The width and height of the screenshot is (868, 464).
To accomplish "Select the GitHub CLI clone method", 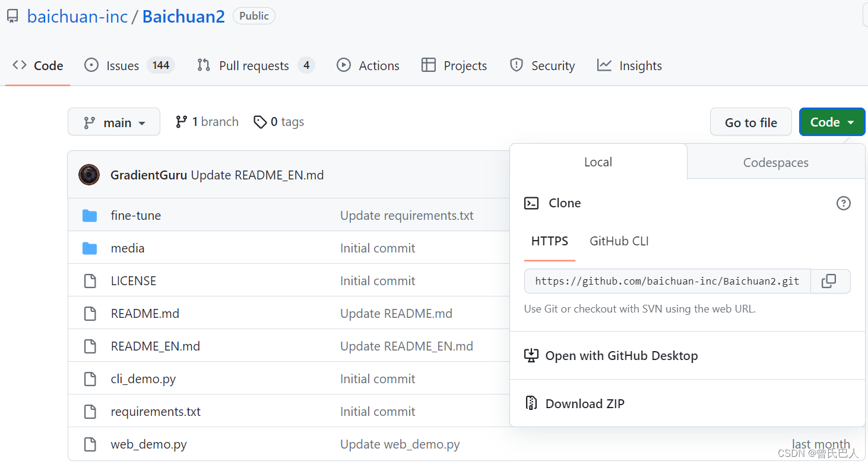I will pyautogui.click(x=619, y=241).
